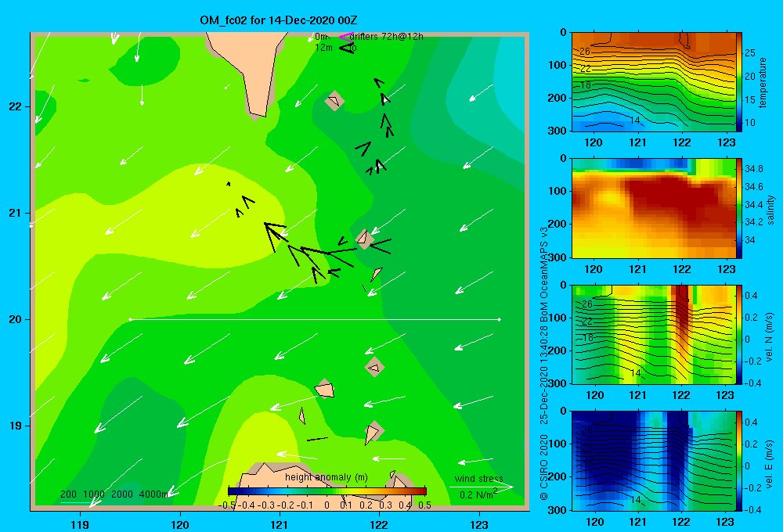Image resolution: width=783 pixels, height=532 pixels.
Task: Click the height anomaly color bar
Action: click(x=327, y=491)
